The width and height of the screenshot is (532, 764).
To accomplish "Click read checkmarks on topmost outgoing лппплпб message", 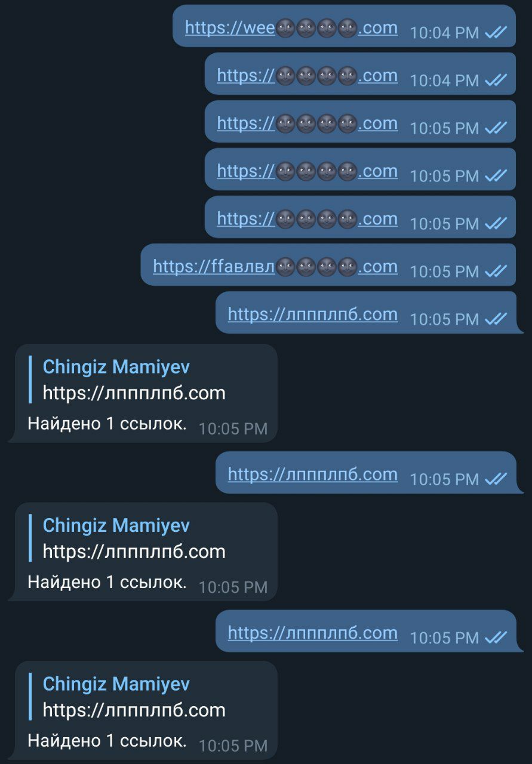I will [496, 319].
